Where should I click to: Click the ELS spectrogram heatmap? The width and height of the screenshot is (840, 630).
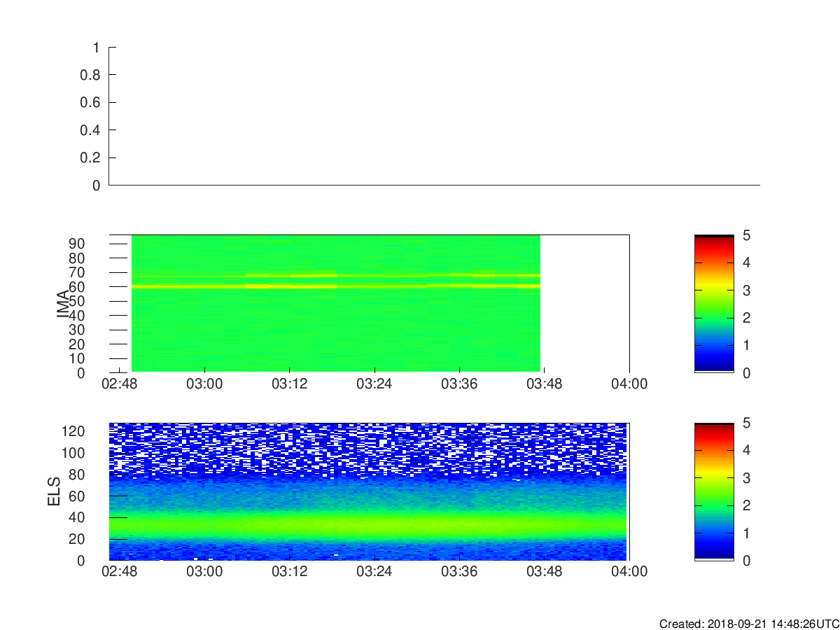(x=368, y=491)
